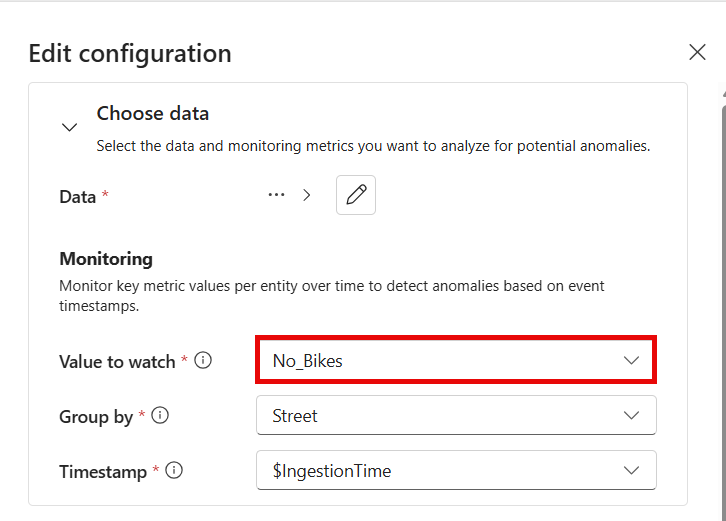Open the Value to watch dropdown
The image size is (726, 521).
pos(456,360)
